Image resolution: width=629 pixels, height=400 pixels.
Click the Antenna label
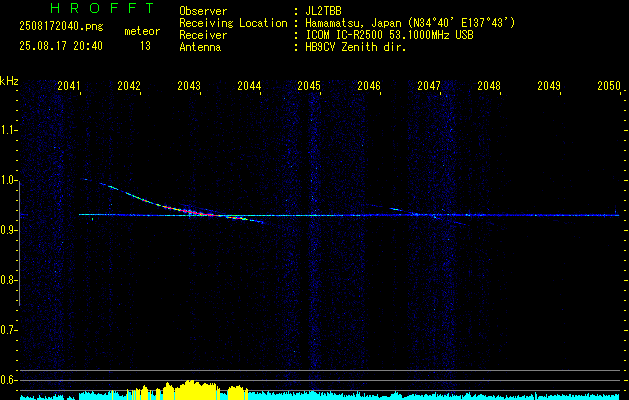tap(200, 47)
